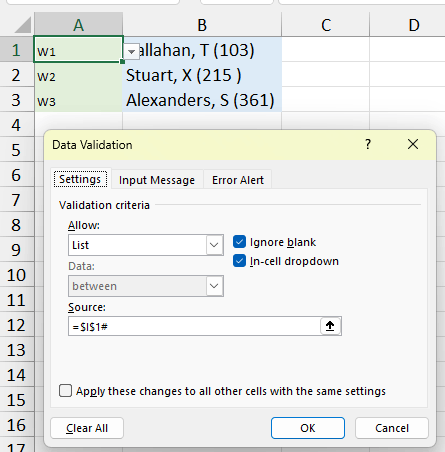The width and height of the screenshot is (445, 452).
Task: Toggle the In-cell dropdown checkbox
Action: tap(239, 261)
